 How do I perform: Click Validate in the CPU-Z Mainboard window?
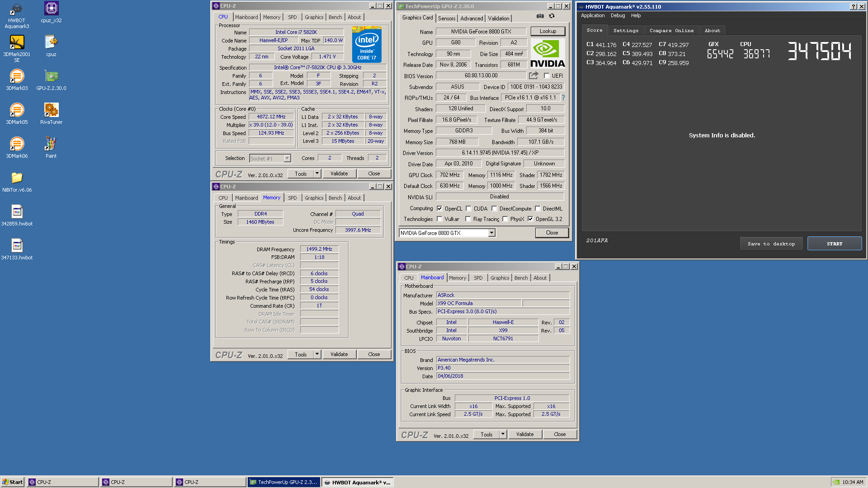pos(525,434)
